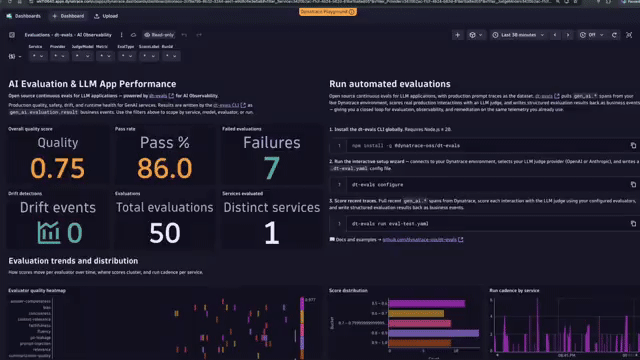Click the cloud sync status icon

coord(133,35)
